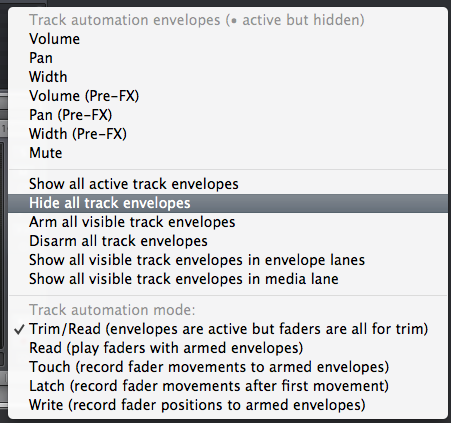The height and width of the screenshot is (423, 451).
Task: Arm all visible track envelopes
Action: coord(228,222)
